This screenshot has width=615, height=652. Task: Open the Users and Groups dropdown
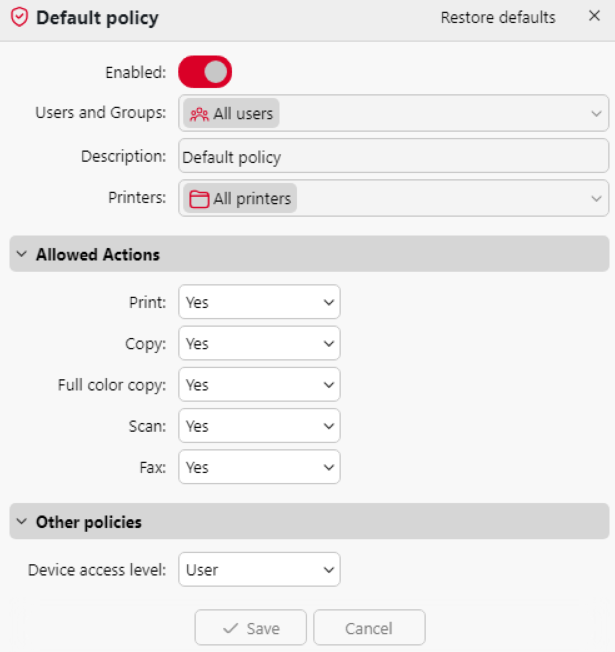[x=596, y=114]
